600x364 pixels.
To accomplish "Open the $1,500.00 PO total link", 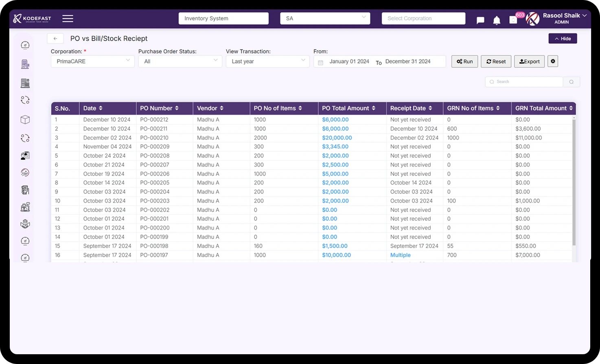I will click(x=335, y=246).
